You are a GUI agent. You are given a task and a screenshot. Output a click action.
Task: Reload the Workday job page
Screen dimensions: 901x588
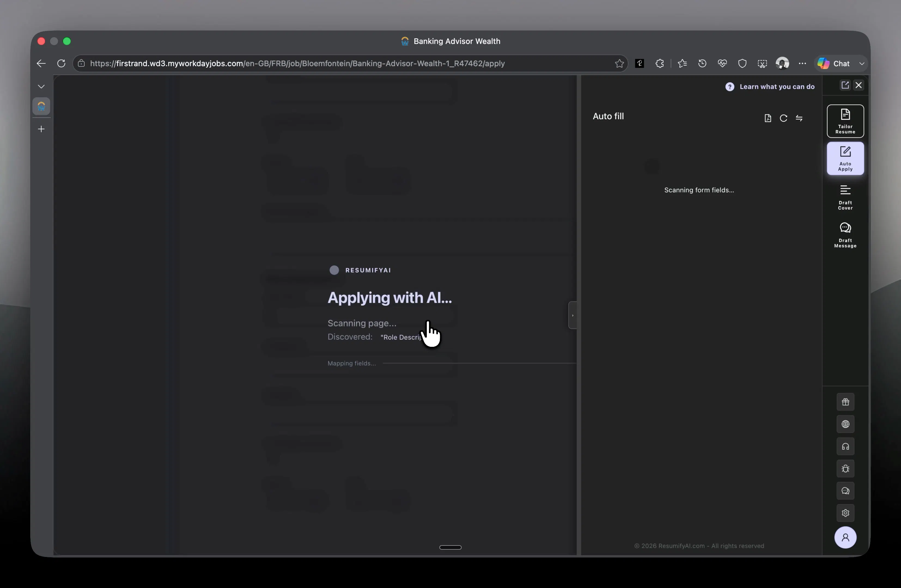(x=61, y=64)
